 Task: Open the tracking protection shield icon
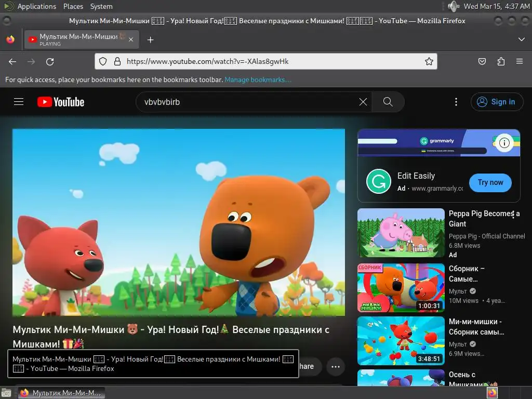[103, 61]
